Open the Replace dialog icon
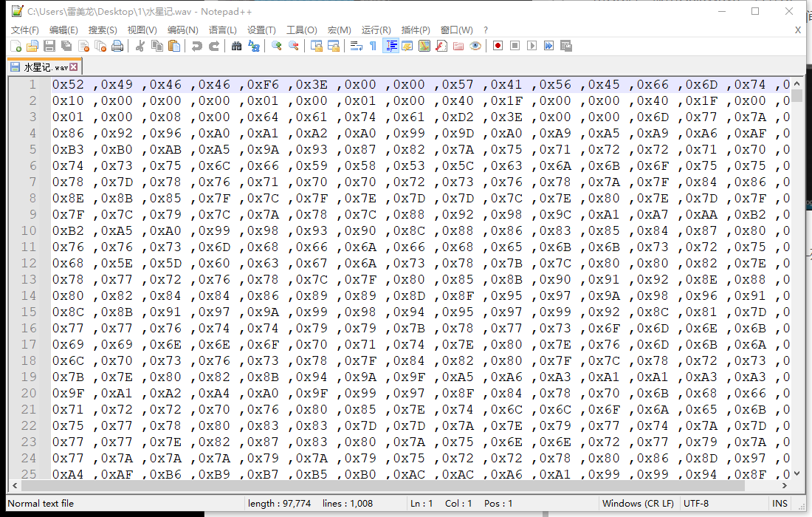 254,46
